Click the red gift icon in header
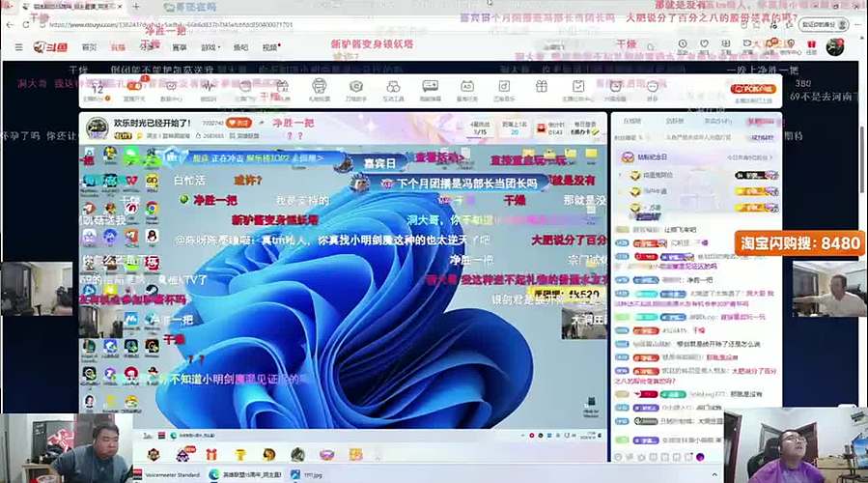Viewport: 868px width, 483px height. [x=812, y=45]
